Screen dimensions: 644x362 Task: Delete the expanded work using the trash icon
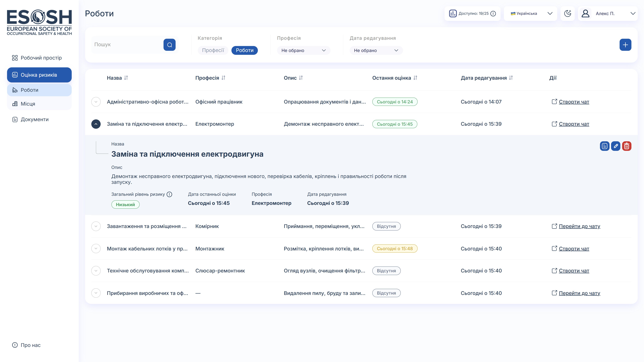[x=626, y=146]
